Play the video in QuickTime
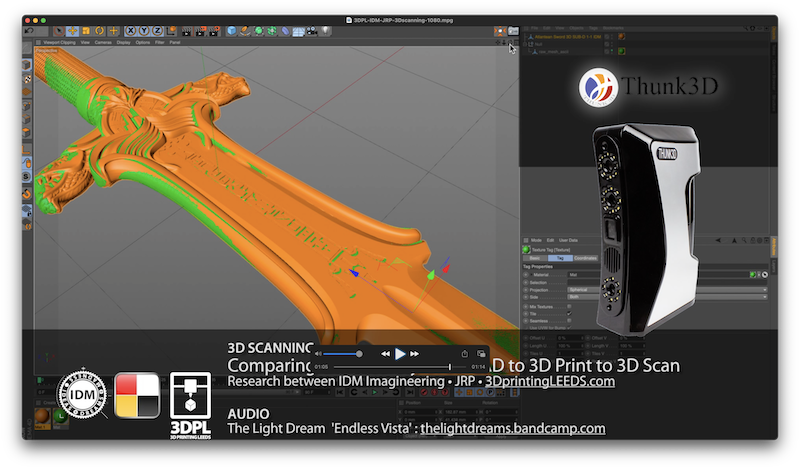The height and width of the screenshot is (469, 800). pos(400,353)
